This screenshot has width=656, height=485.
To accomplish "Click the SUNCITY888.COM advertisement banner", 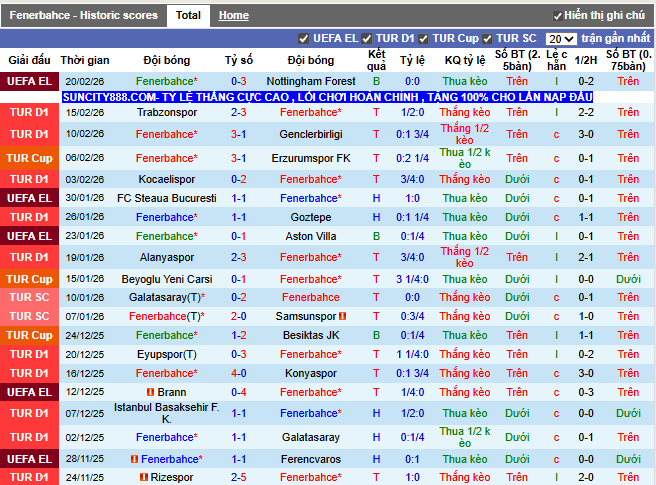I will (328, 97).
